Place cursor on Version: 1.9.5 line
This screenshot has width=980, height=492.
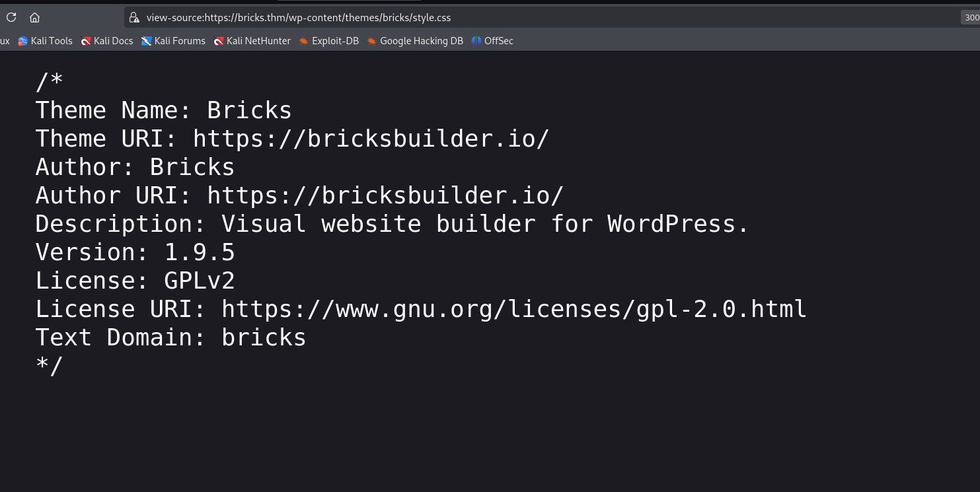tap(135, 252)
